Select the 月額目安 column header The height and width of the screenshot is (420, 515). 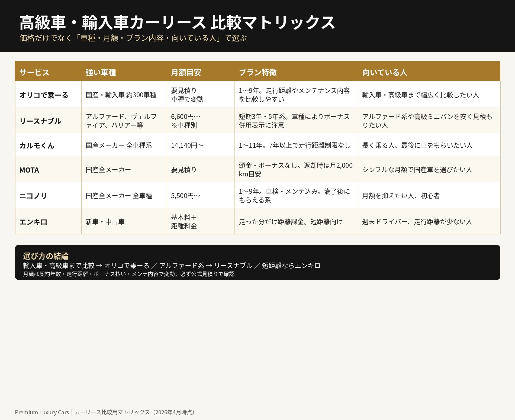(186, 72)
